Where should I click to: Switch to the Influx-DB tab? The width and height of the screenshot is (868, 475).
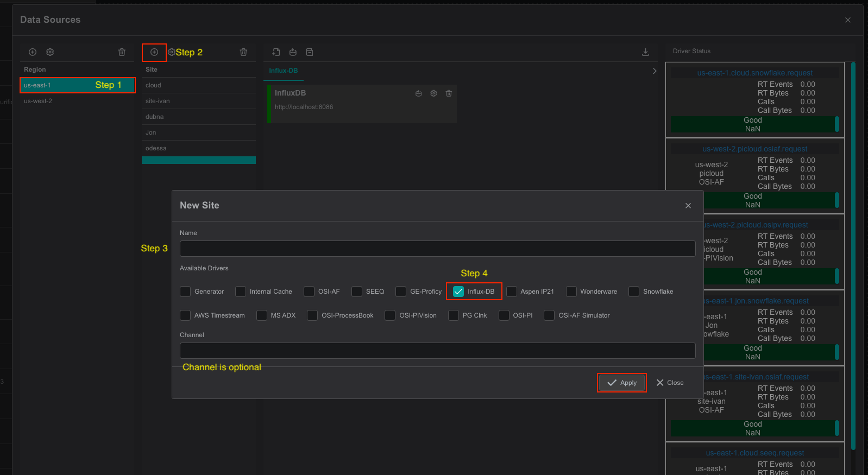[284, 71]
